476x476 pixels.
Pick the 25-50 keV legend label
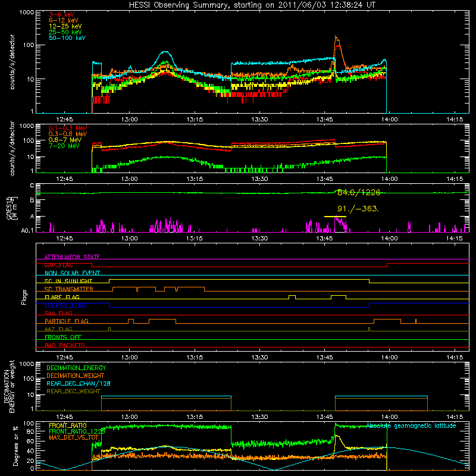pyautogui.click(x=65, y=32)
